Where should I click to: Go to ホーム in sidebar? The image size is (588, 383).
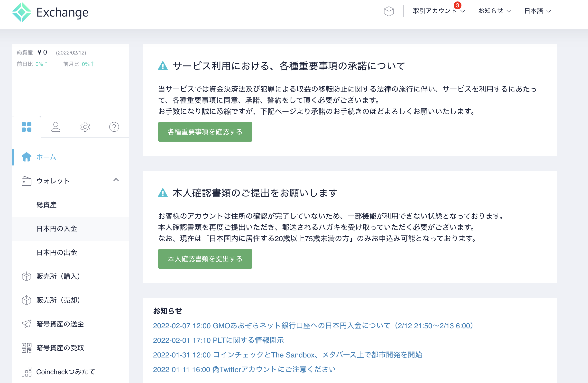click(x=46, y=157)
